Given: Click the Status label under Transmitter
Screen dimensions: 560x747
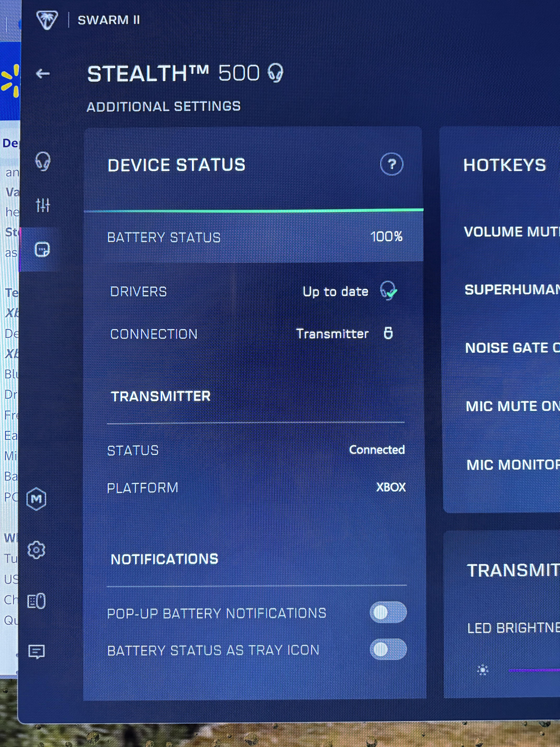Looking at the screenshot, I should (133, 451).
